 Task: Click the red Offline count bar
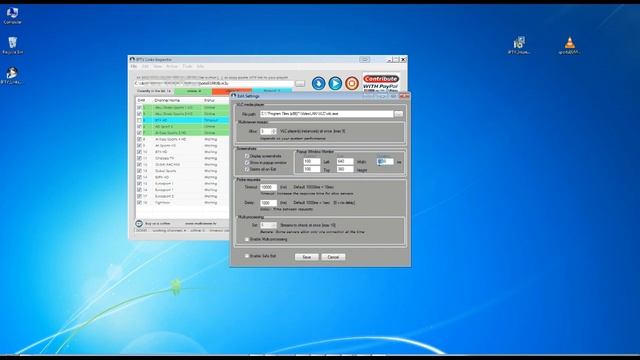pyautogui.click(x=232, y=91)
